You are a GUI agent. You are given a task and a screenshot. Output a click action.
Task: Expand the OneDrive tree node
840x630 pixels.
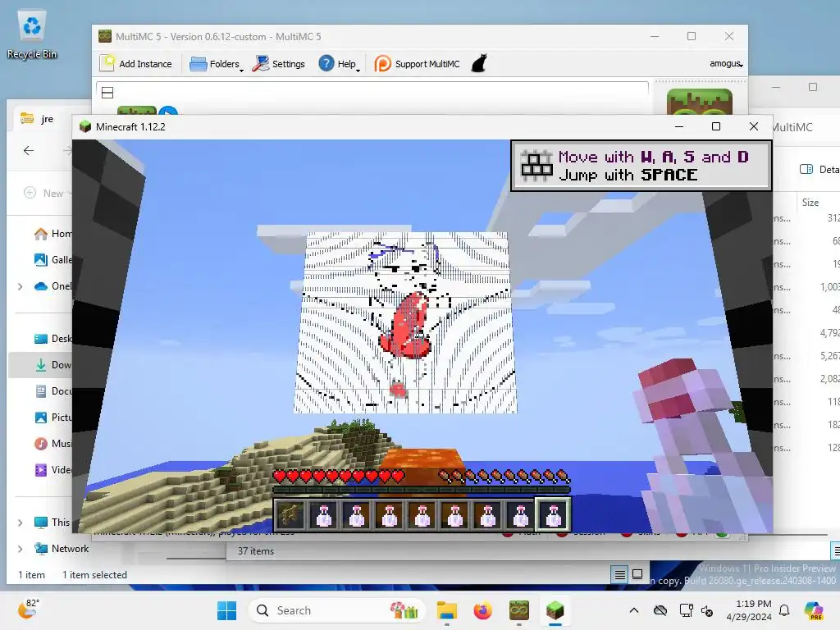coord(21,286)
